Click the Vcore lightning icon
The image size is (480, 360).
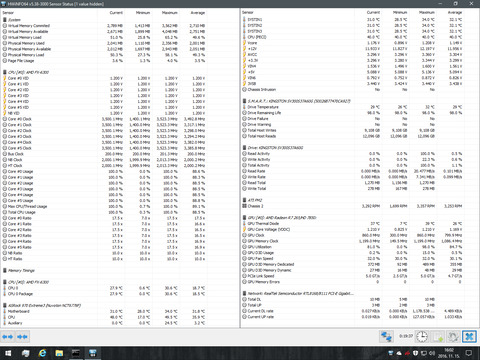coord(244,43)
